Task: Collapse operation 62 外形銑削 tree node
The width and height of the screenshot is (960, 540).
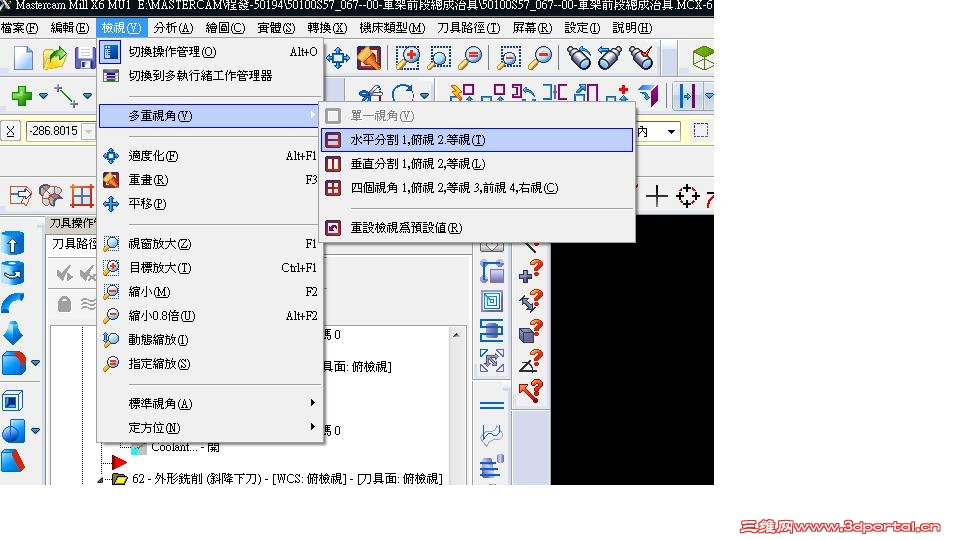Action: tap(100, 479)
